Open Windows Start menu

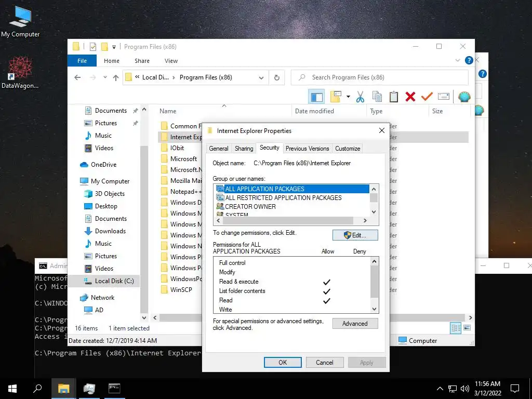coord(12,389)
